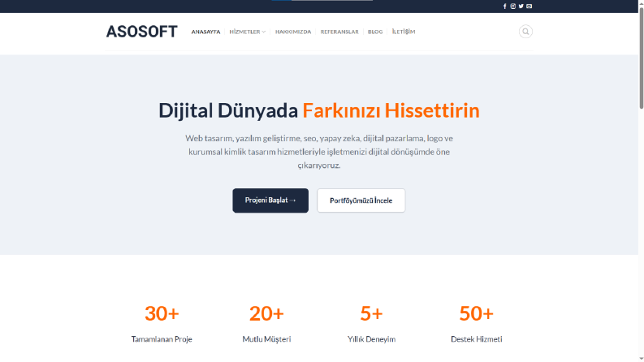
Task: Open the search magnifier icon
Action: click(525, 32)
